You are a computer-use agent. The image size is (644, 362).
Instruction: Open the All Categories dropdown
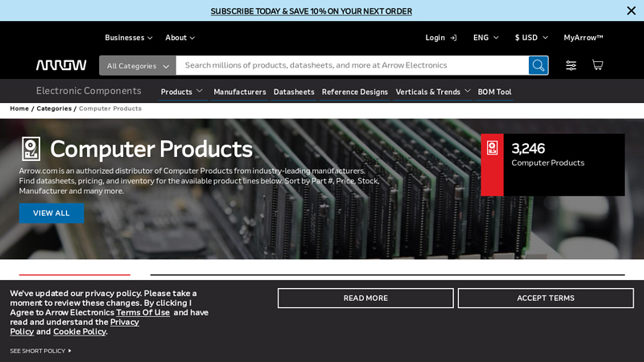[138, 66]
